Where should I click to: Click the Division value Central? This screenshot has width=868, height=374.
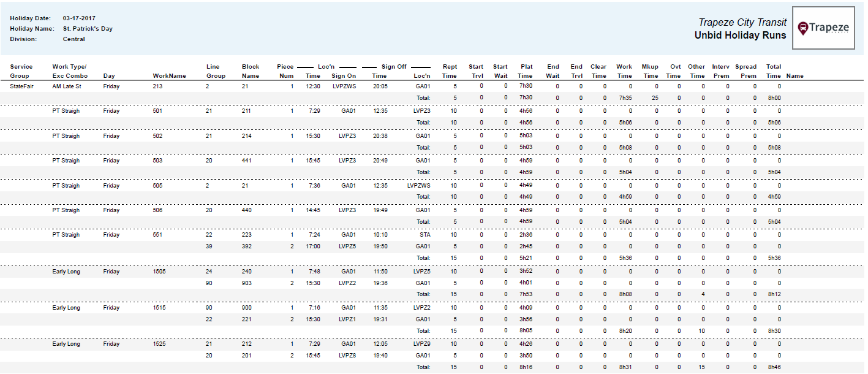coord(74,38)
